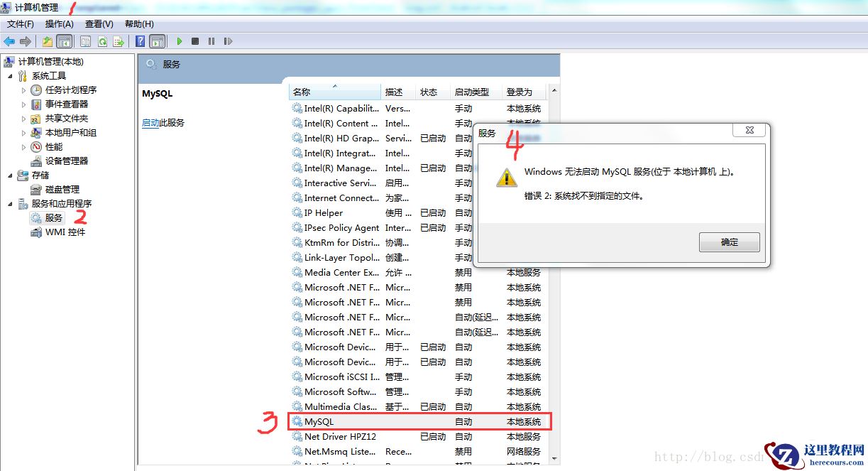The image size is (868, 471).
Task: Select WMI 控件 in the tree
Action: tap(65, 232)
